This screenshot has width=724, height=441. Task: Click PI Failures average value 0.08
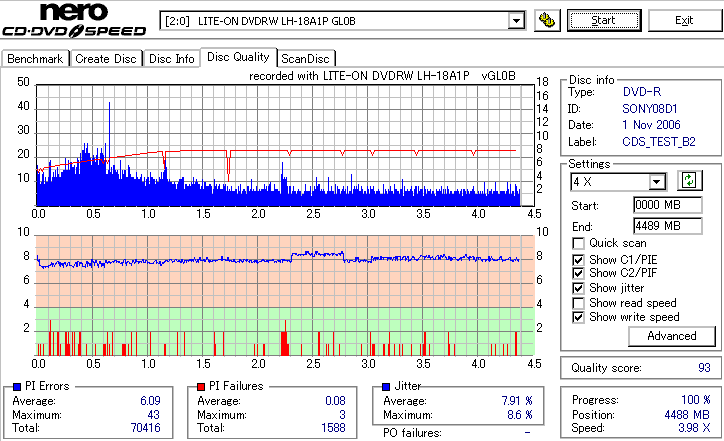click(335, 401)
